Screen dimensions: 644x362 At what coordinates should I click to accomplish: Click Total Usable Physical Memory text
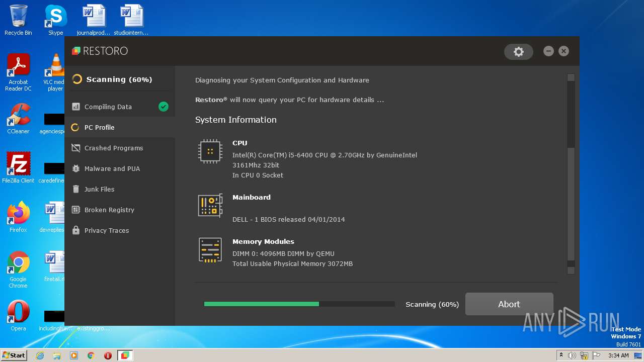coord(292,263)
